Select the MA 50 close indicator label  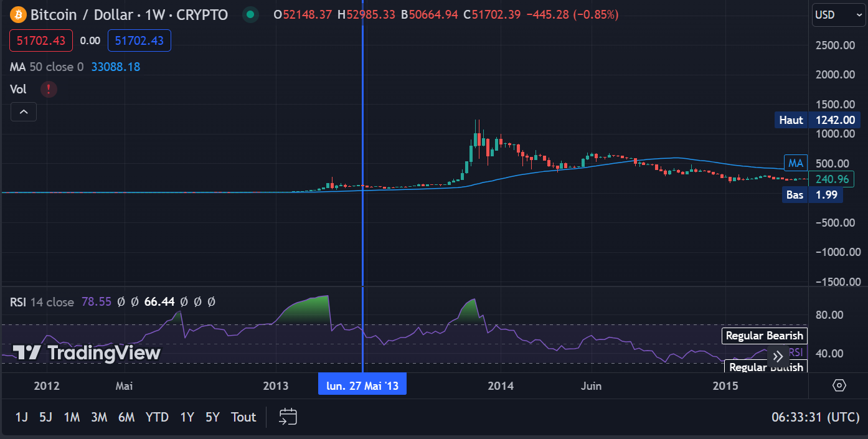point(47,67)
